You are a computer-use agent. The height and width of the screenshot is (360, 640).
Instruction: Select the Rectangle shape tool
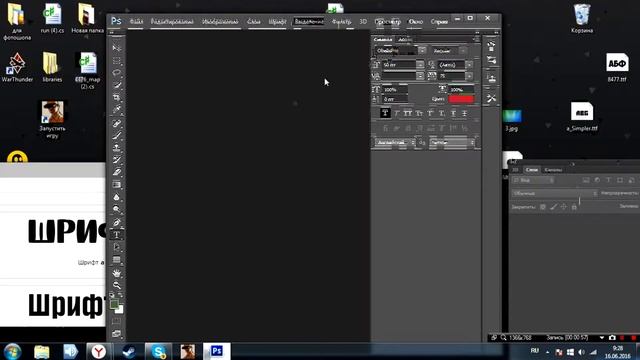point(117,260)
